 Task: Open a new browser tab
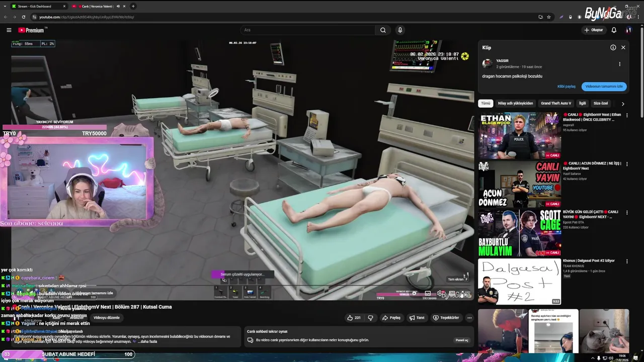tap(133, 6)
